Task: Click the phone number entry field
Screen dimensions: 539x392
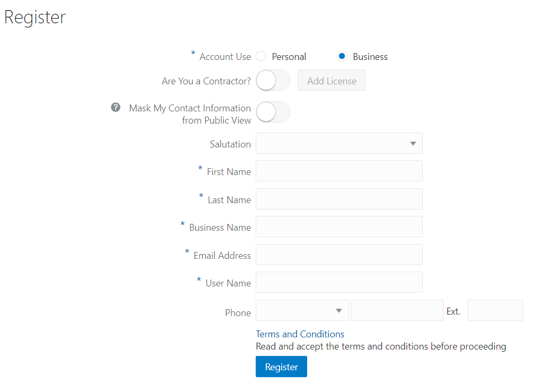Action: click(x=397, y=310)
